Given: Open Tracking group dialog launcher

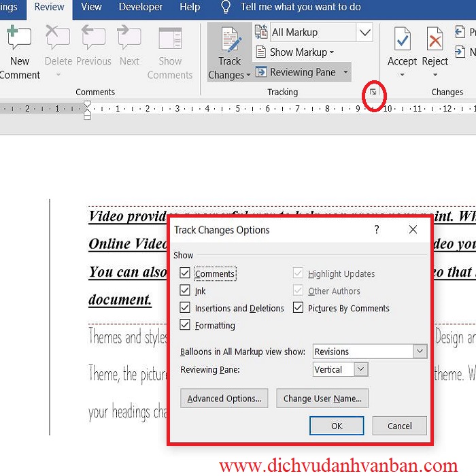Looking at the screenshot, I should pos(373,92).
